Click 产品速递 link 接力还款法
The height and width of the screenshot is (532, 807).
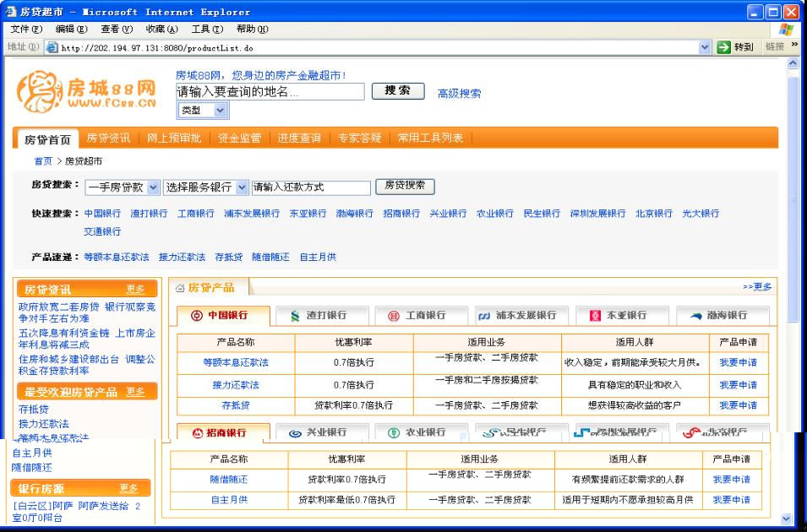tap(182, 257)
